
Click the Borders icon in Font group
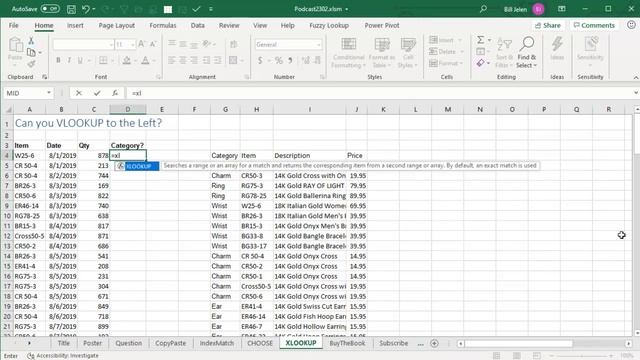click(103, 60)
